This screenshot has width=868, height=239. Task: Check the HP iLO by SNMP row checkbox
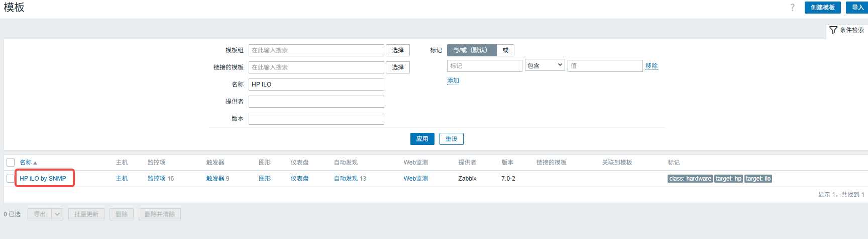pyautogui.click(x=11, y=179)
